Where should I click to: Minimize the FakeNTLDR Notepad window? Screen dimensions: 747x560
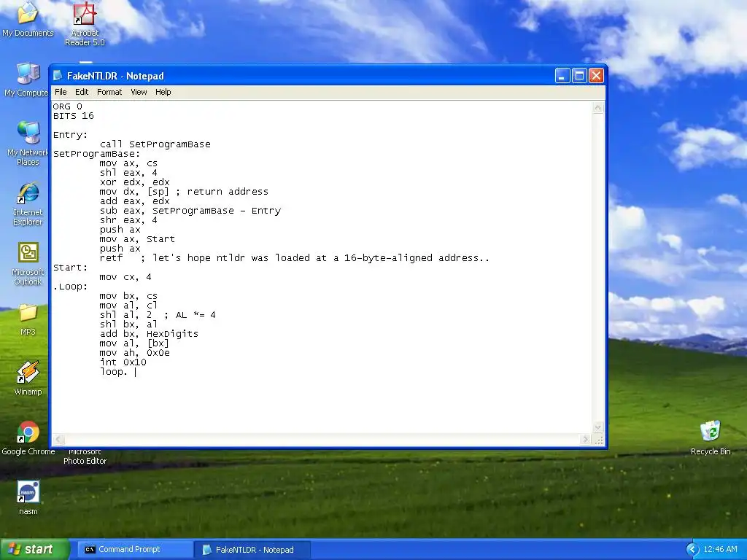point(562,76)
